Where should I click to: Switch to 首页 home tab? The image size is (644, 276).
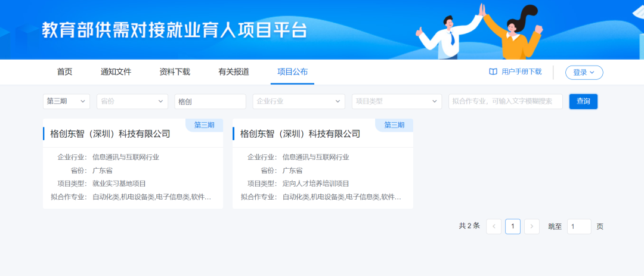tap(64, 72)
